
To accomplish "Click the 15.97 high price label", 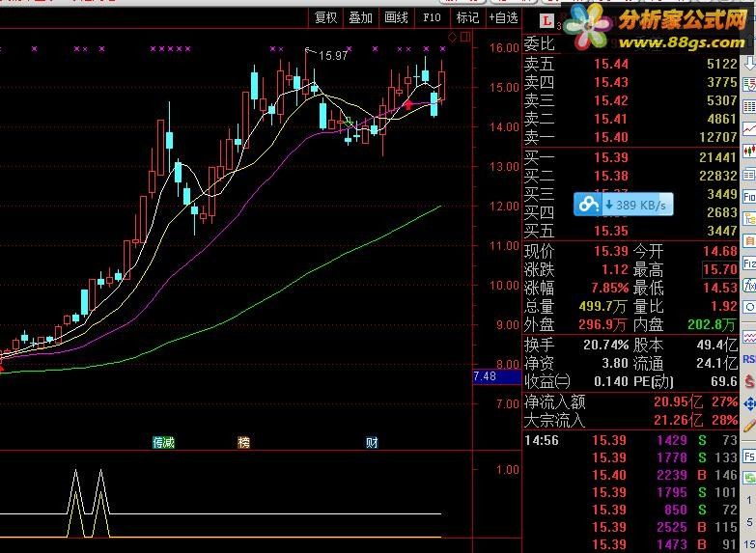I will tap(333, 55).
